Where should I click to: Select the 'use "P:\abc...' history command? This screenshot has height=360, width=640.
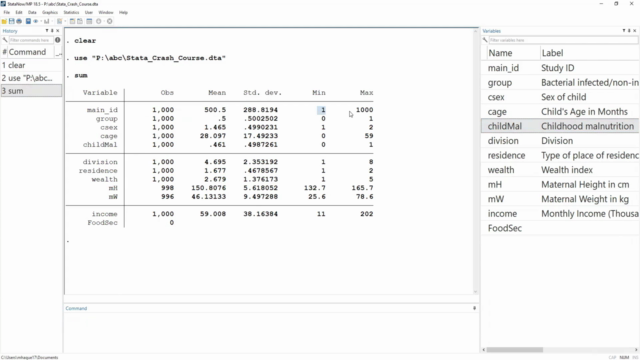[31, 78]
